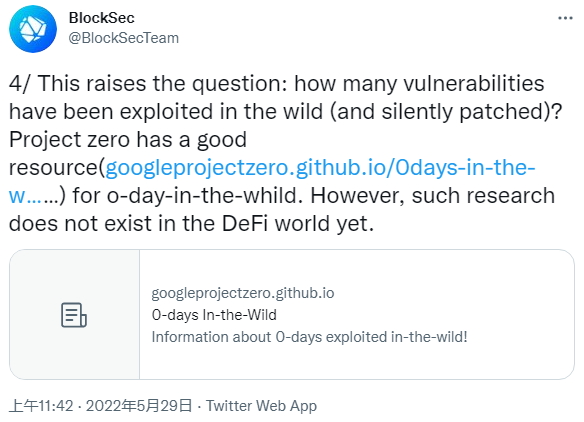Open the tweet's three-dot more options menu
The image size is (584, 422).
565,18
